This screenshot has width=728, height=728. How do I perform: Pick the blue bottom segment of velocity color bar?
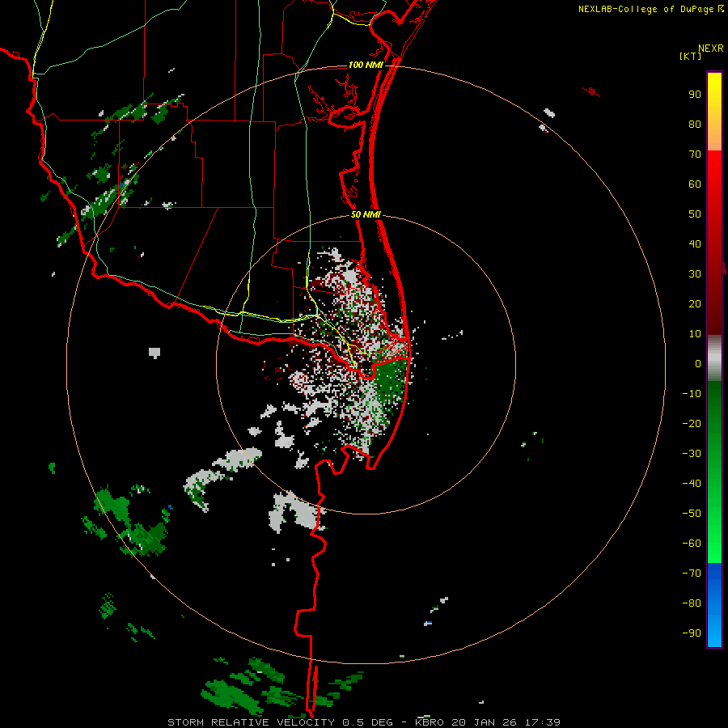point(714,605)
